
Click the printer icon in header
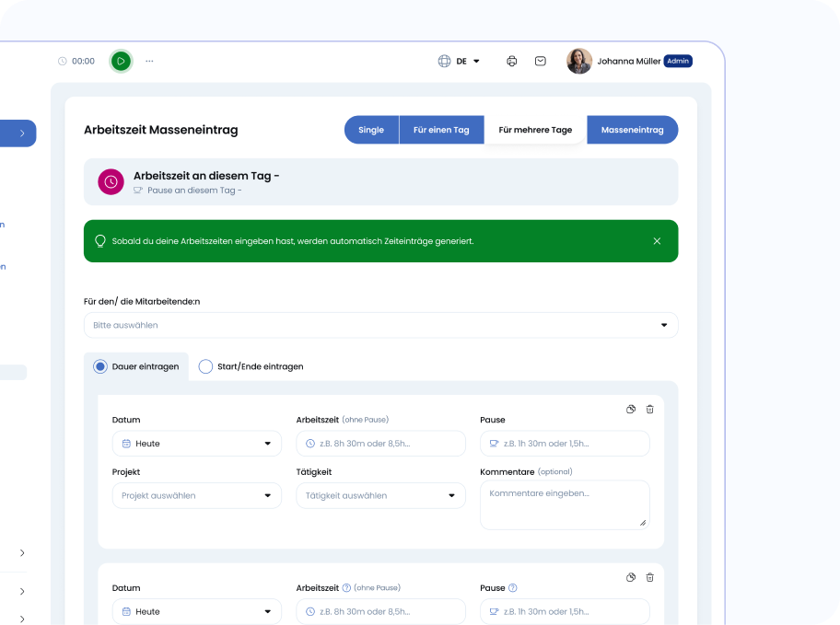coord(511,61)
